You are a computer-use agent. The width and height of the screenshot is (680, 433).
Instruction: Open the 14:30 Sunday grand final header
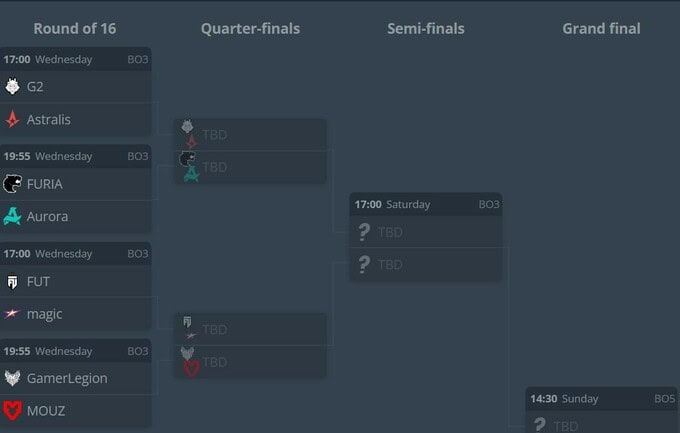point(602,399)
